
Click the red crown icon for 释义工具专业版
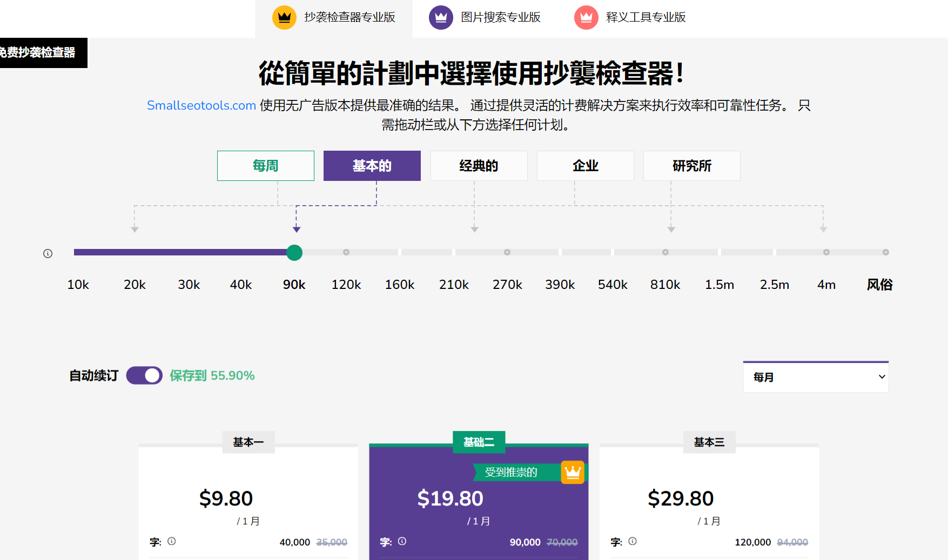coord(586,17)
